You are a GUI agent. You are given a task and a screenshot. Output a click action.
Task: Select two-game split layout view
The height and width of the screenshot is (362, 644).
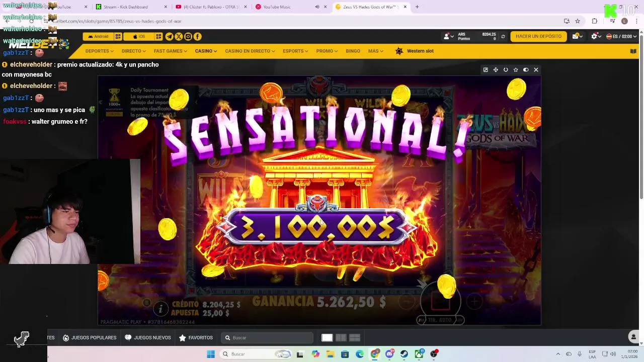[341, 338]
